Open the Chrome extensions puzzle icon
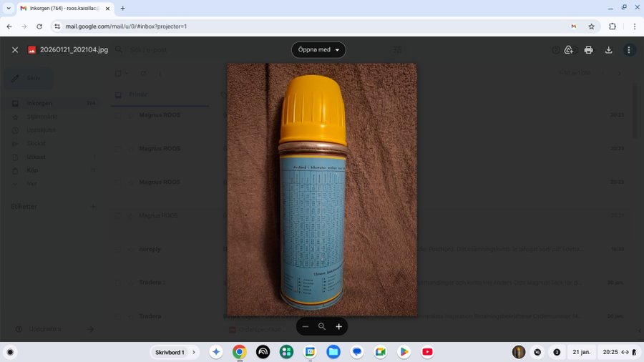This screenshot has height=362, width=644. coord(613,26)
